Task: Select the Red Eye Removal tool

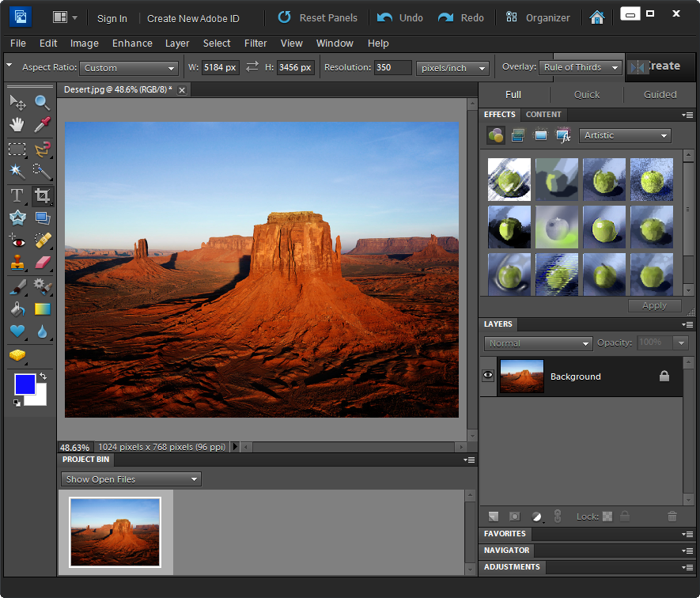Action: click(x=17, y=240)
